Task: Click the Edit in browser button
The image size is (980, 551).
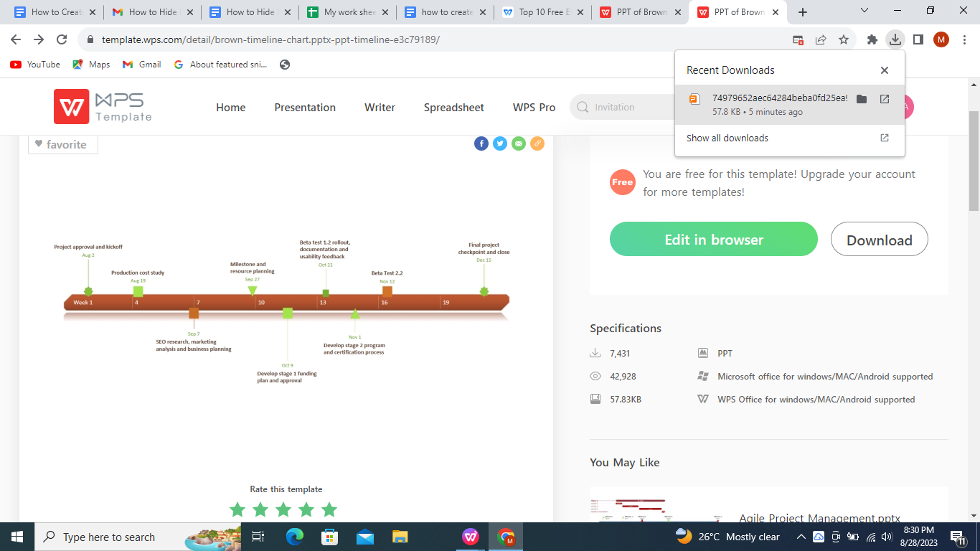Action: click(x=713, y=239)
